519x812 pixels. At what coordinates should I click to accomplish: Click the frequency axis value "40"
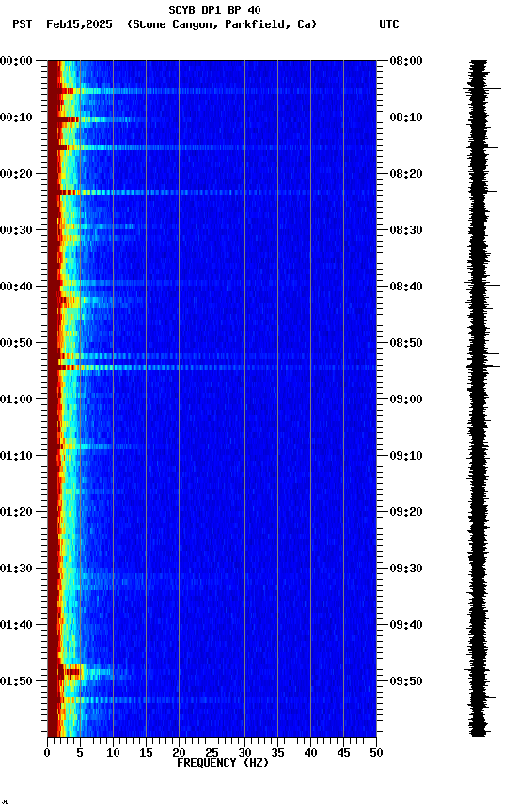tap(310, 753)
